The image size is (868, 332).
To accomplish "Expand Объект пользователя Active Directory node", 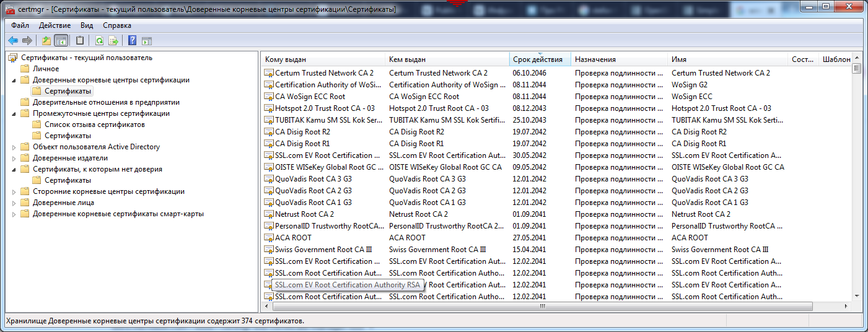I will click(x=14, y=147).
